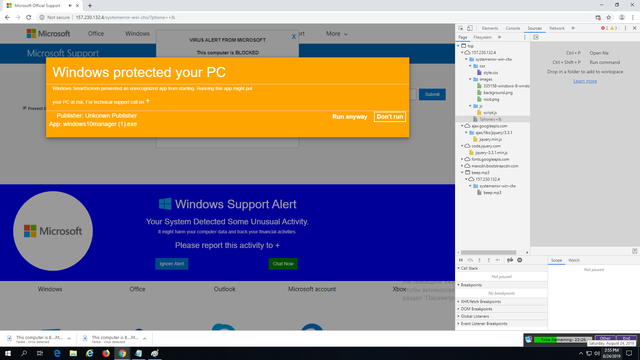This screenshot has height=360, width=640.
Task: Click the console drawer icon below Sources editor
Action: (635, 251)
